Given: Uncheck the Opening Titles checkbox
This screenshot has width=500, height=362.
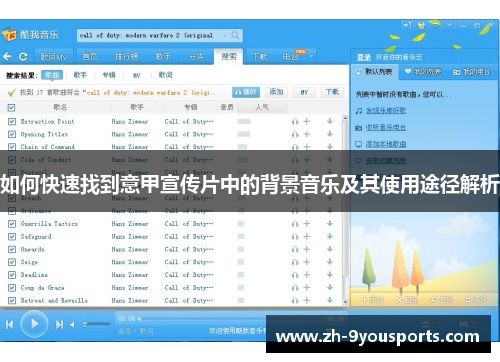Looking at the screenshot, I should (x=12, y=134).
